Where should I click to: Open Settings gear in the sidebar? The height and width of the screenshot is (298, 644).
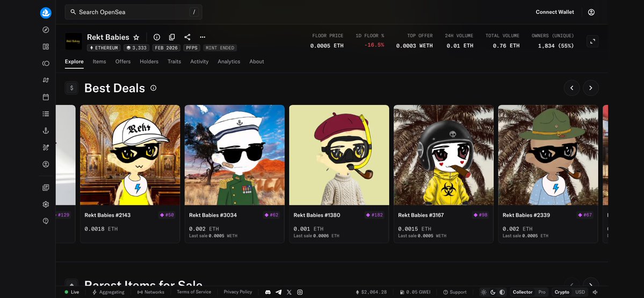[x=46, y=204]
